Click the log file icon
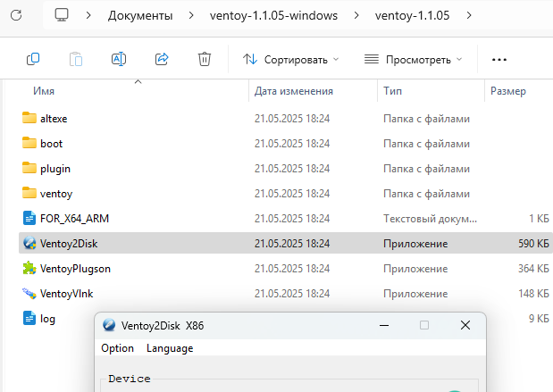Viewport: 553px width, 392px height. coord(29,318)
